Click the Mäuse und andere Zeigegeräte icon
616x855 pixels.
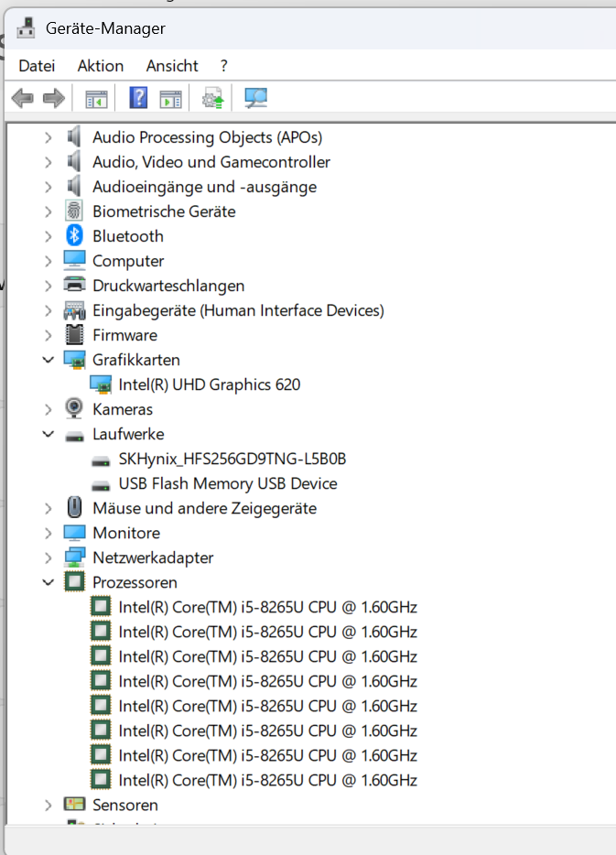coord(74,508)
